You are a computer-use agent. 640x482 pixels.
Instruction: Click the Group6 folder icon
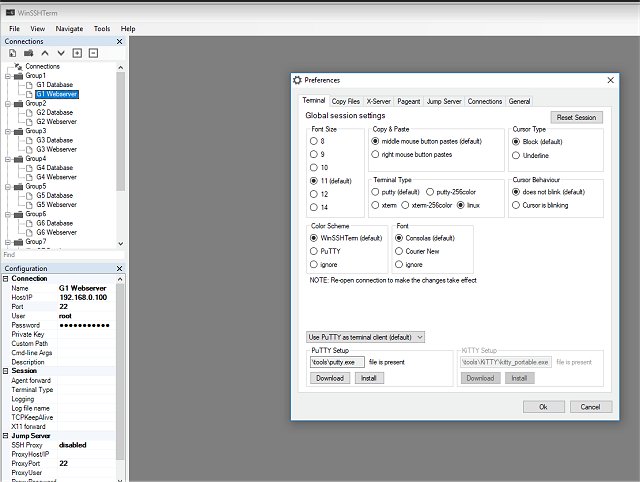pyautogui.click(x=19, y=215)
